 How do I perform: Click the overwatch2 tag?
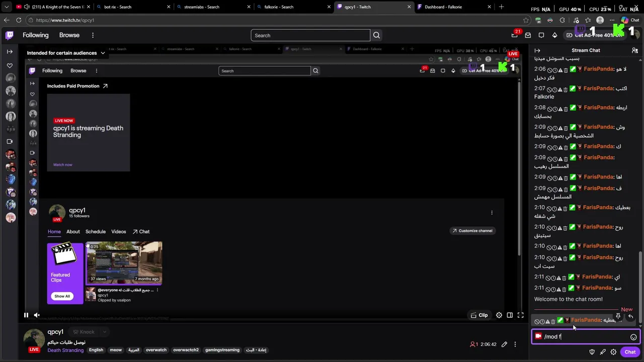coord(186,350)
